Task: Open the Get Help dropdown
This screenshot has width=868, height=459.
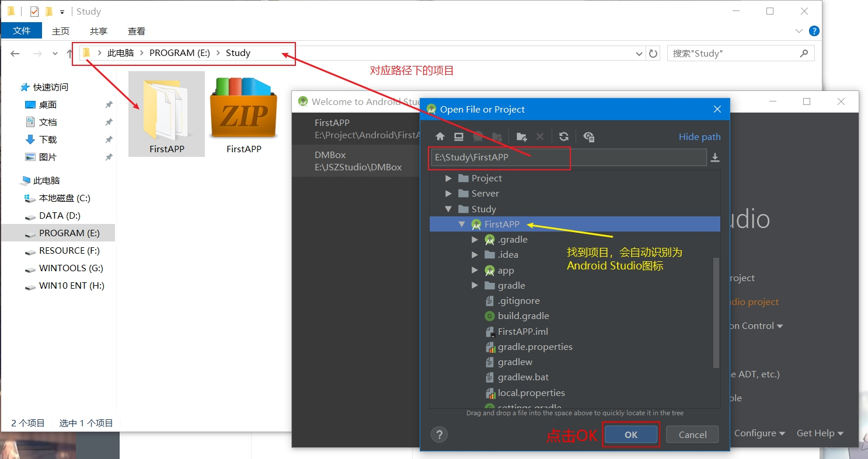Action: point(820,433)
